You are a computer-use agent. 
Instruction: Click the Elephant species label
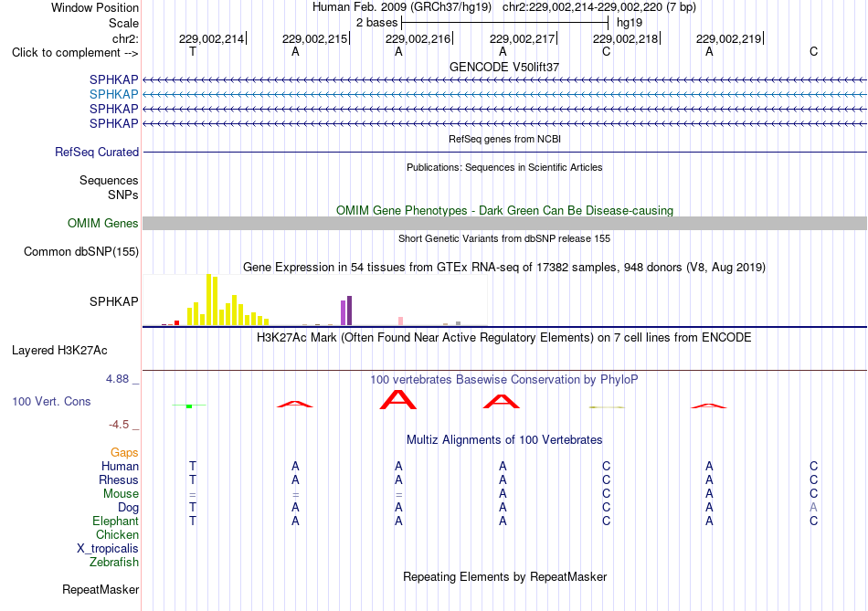click(x=115, y=521)
